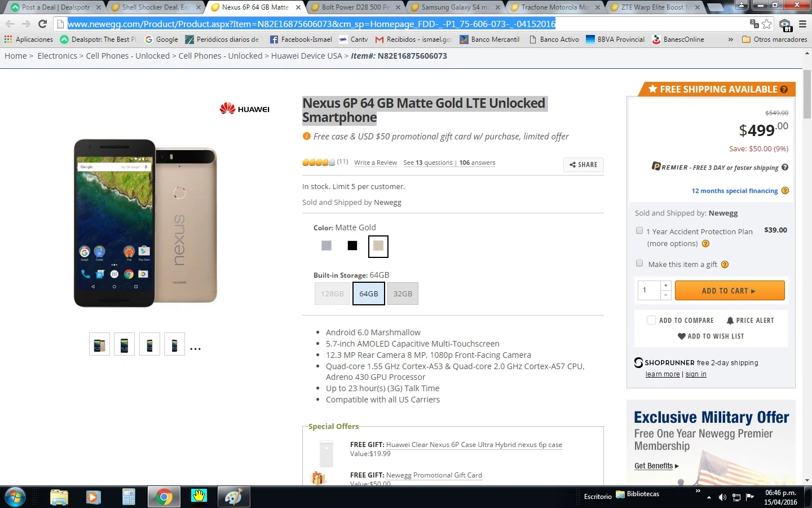Increase quantity with plus stepper
This screenshot has width=812, height=508.
click(x=665, y=286)
